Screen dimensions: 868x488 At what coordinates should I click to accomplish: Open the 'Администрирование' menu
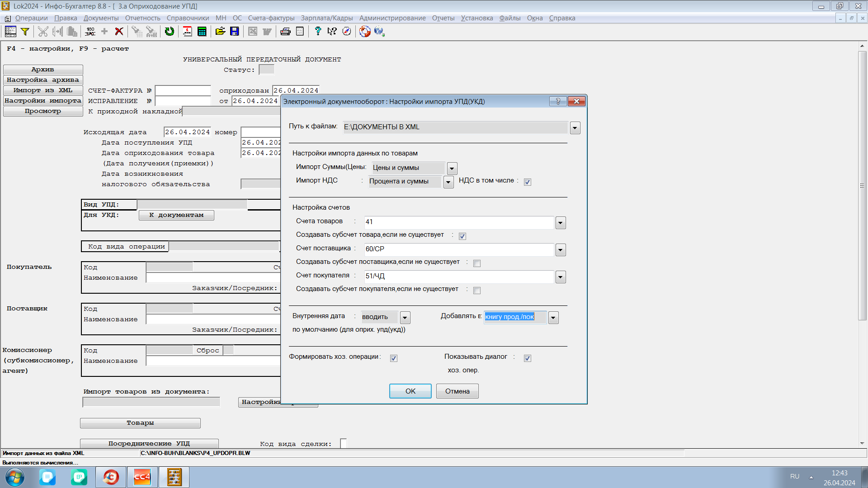tap(392, 18)
